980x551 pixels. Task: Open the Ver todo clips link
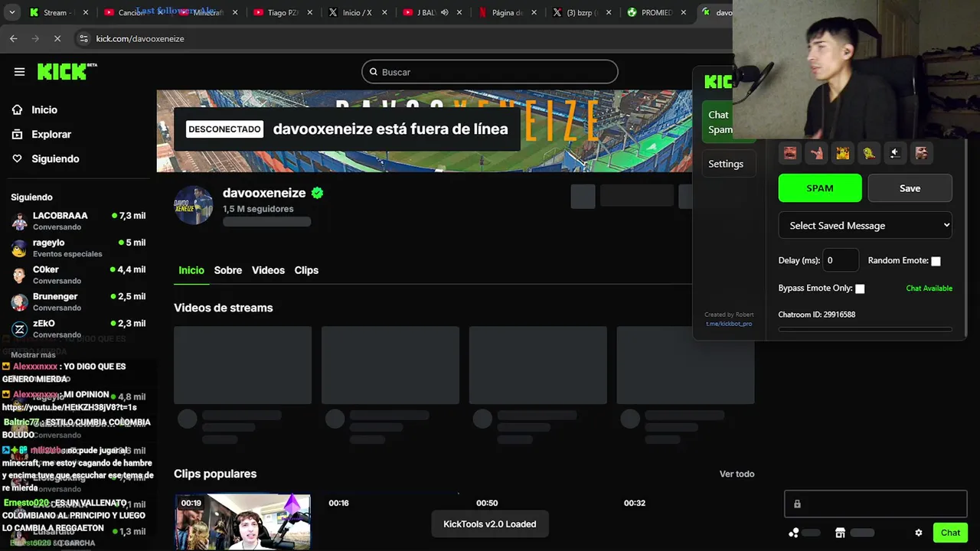click(x=737, y=474)
